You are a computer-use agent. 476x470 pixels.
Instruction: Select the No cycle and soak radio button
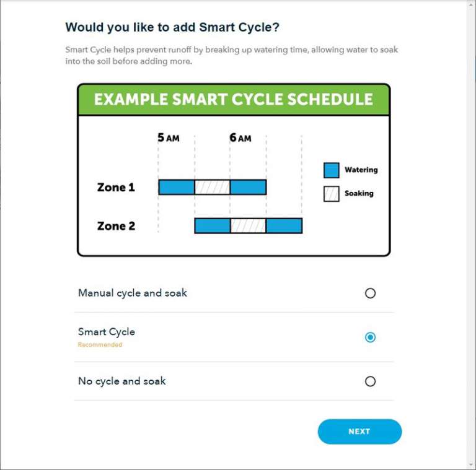tap(370, 381)
